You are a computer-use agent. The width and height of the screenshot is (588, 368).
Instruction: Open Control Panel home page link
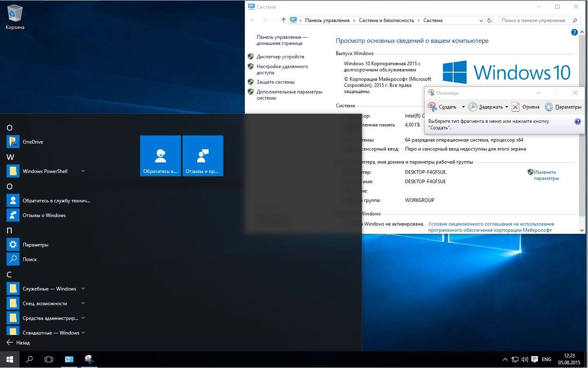click(282, 40)
